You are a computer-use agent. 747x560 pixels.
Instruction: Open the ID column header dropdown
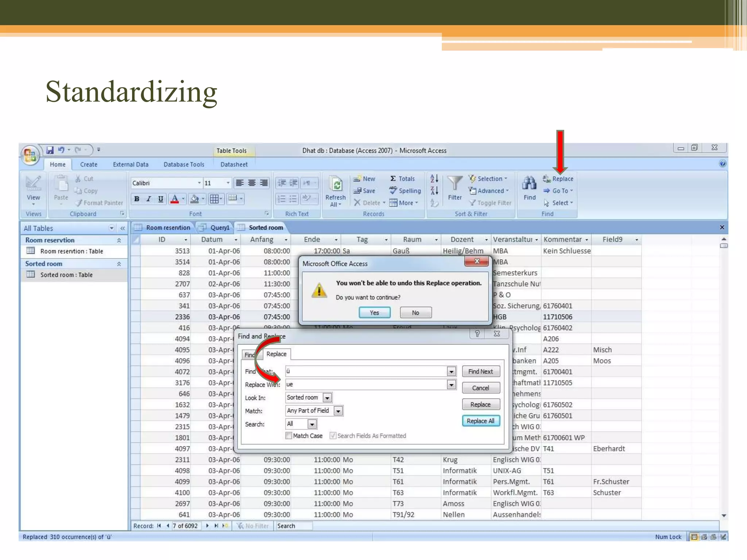click(186, 240)
